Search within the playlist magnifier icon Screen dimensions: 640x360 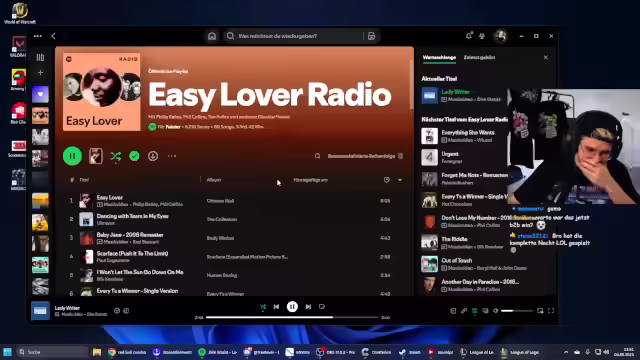[x=318, y=156]
